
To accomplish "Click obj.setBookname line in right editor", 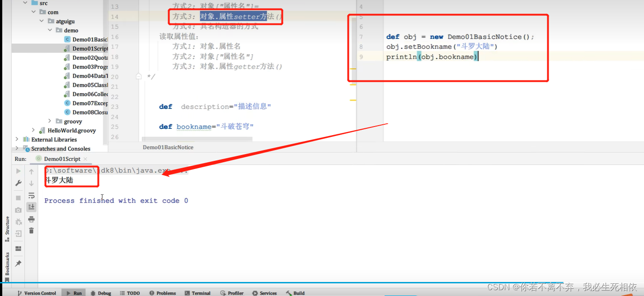I will [x=442, y=47].
